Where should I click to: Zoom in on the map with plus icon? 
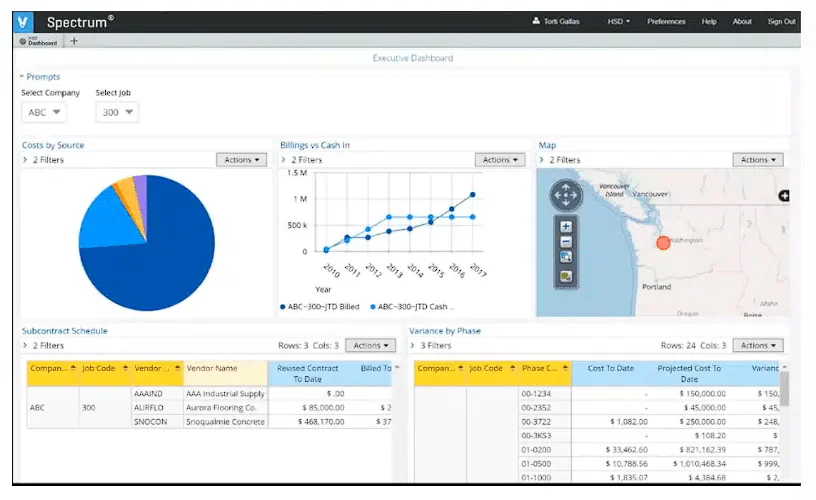point(566,227)
